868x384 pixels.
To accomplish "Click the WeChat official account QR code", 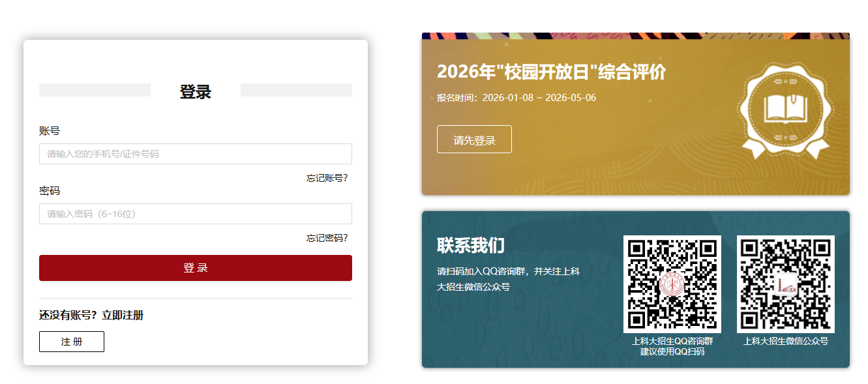I will click(785, 284).
